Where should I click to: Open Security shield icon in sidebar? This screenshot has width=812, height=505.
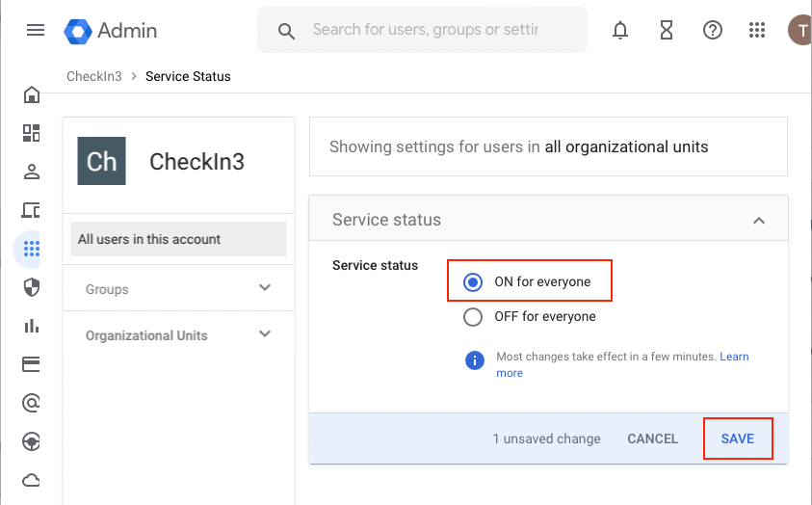[x=32, y=287]
